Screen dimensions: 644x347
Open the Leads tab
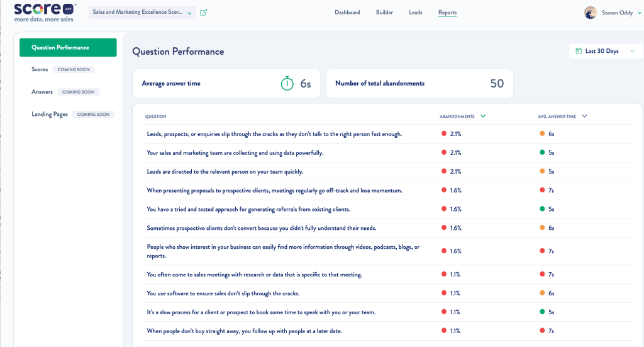click(x=415, y=13)
